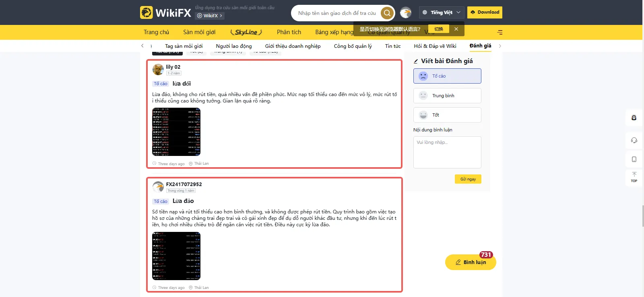
Task: Switch to Hỏi & Đáp về Wiki tab
Action: coord(435,46)
